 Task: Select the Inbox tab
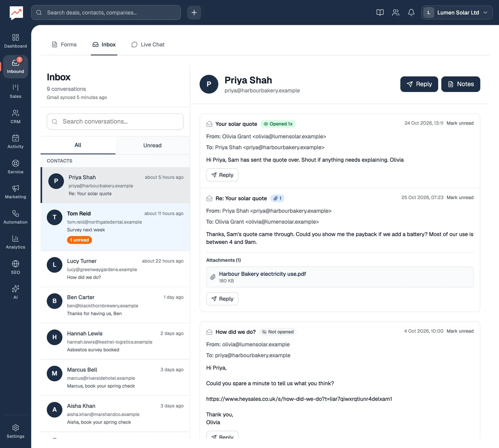point(104,45)
